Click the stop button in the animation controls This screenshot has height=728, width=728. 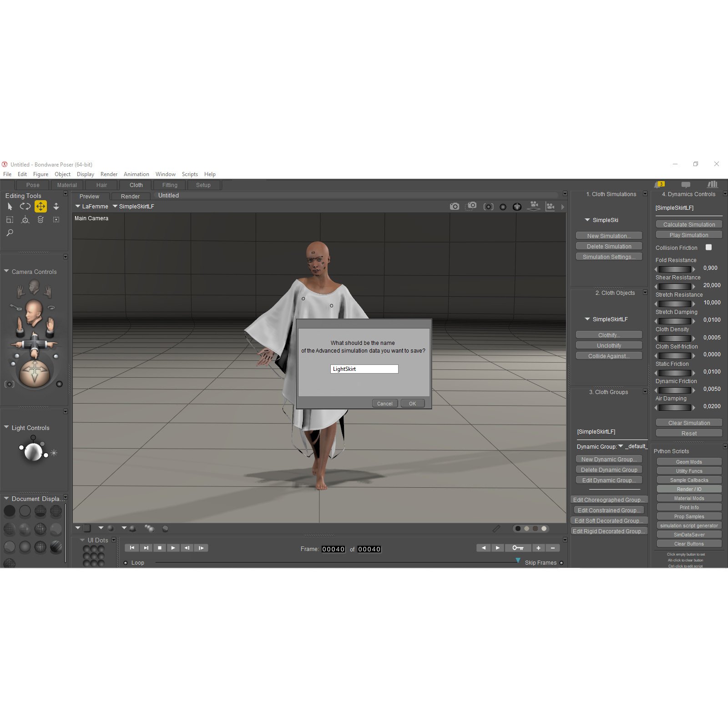[159, 548]
